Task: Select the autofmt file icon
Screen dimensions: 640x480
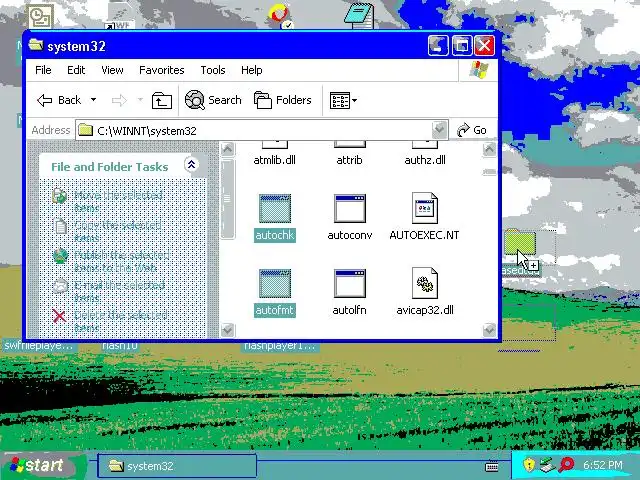Action: [275, 283]
